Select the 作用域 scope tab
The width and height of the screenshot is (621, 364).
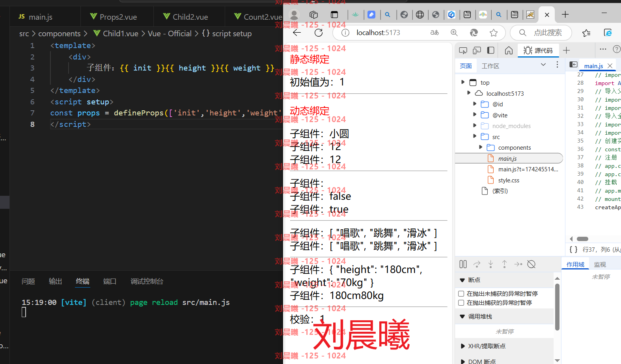pos(575,264)
